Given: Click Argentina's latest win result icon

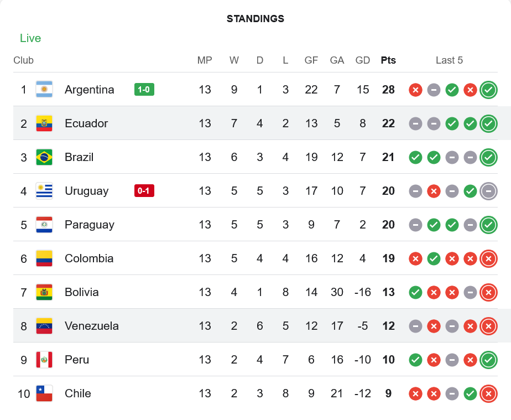Looking at the screenshot, I should (x=488, y=90).
